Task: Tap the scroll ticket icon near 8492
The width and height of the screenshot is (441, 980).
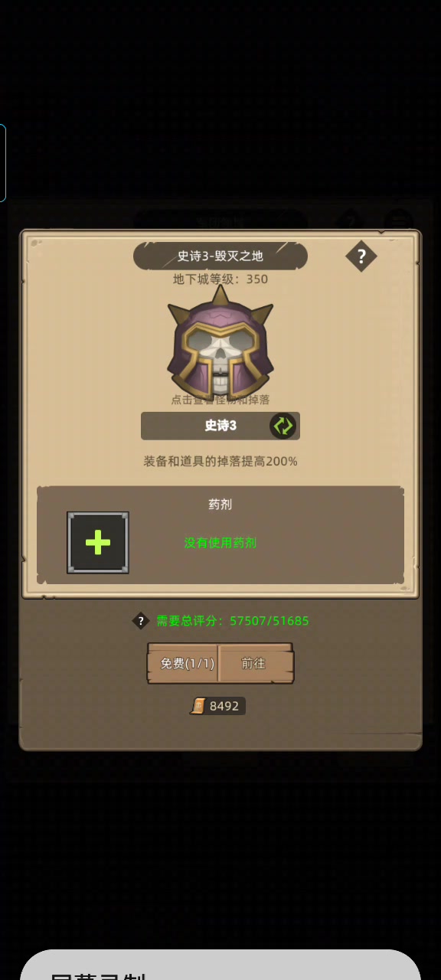Action: pos(198,706)
